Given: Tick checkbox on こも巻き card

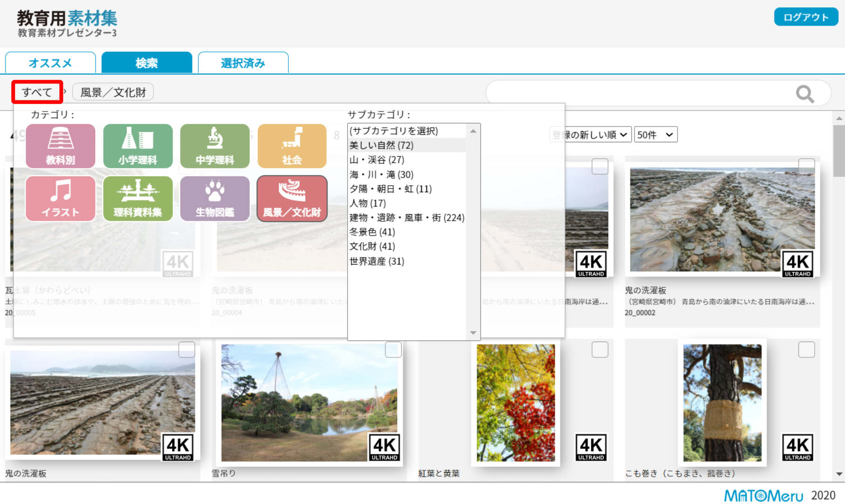Looking at the screenshot, I should (806, 350).
